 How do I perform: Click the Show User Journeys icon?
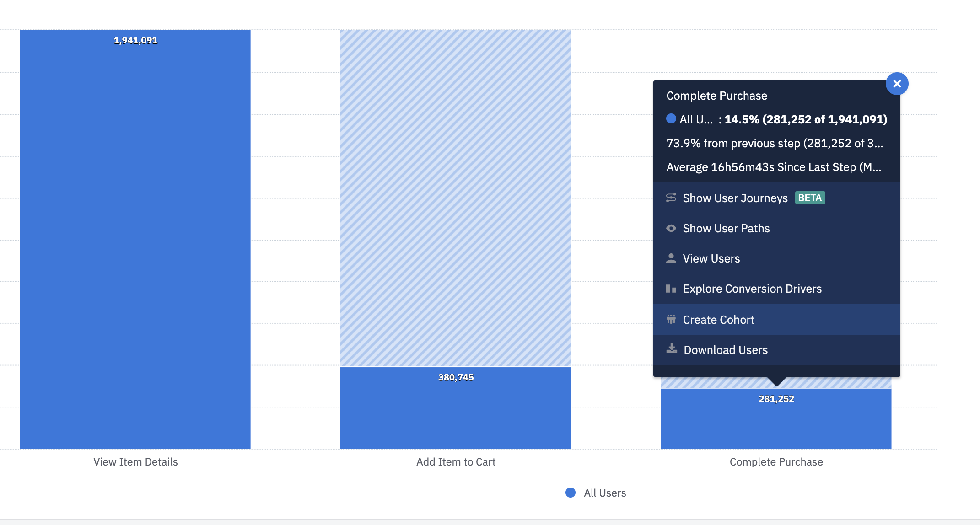[671, 198]
